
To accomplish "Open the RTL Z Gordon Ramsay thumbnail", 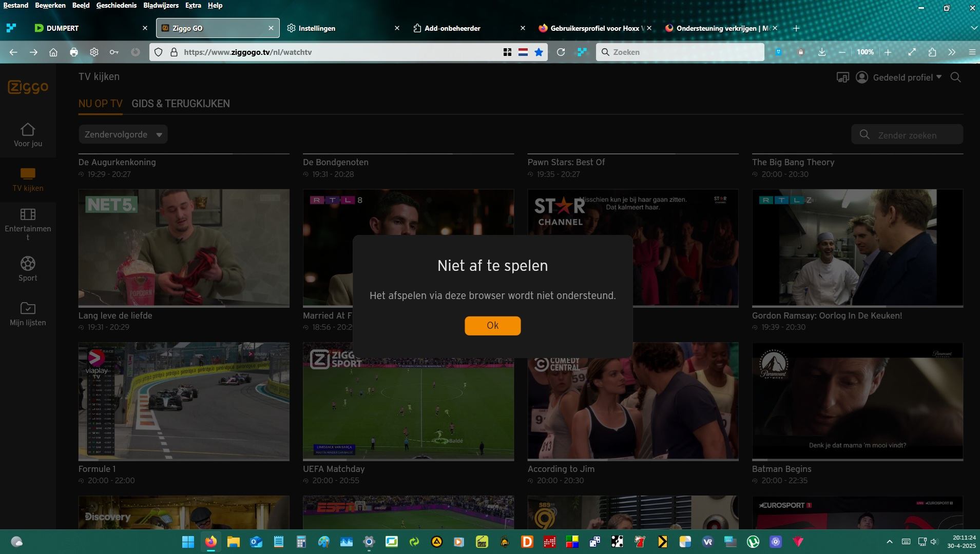I will pos(857,248).
